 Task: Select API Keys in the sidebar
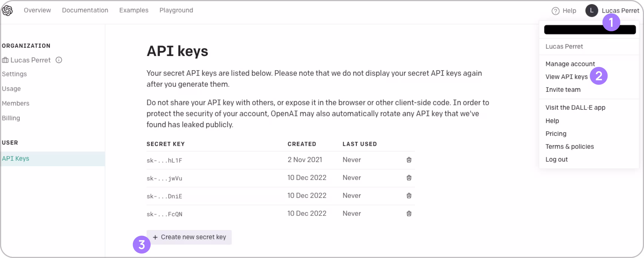pos(16,159)
